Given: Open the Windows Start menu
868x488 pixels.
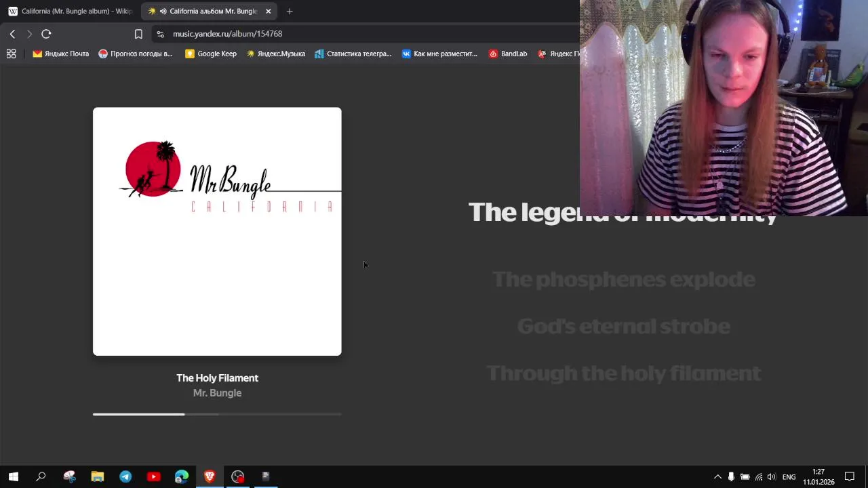Looking at the screenshot, I should tap(13, 476).
